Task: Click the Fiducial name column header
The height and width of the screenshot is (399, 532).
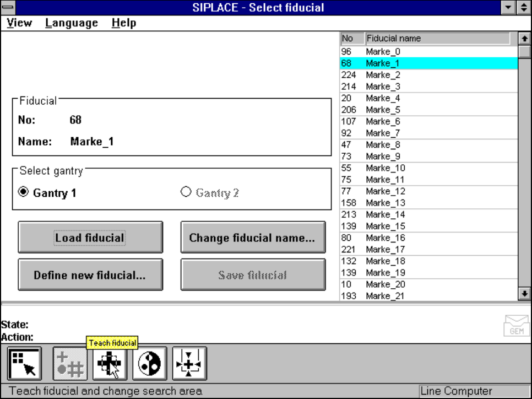Action: tap(438, 39)
